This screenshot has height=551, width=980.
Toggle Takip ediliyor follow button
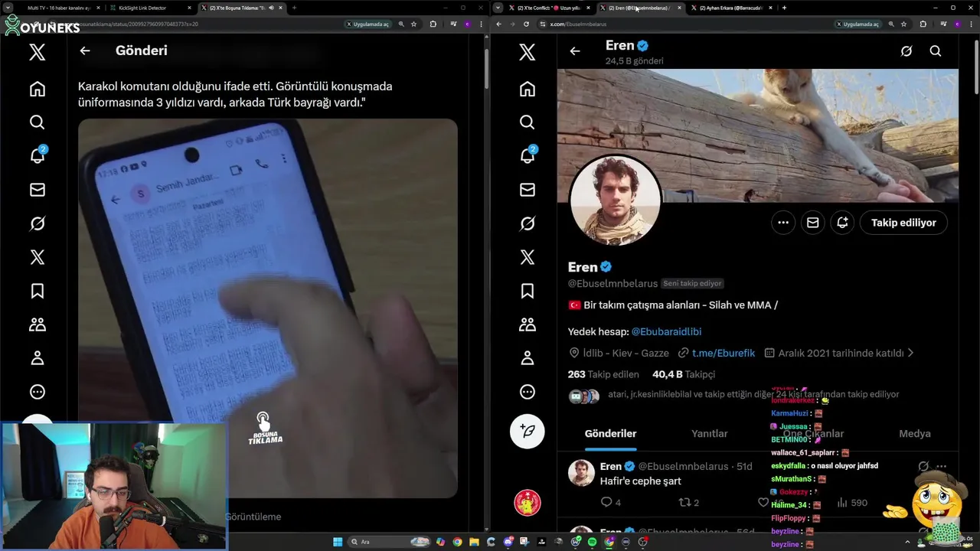pos(903,223)
